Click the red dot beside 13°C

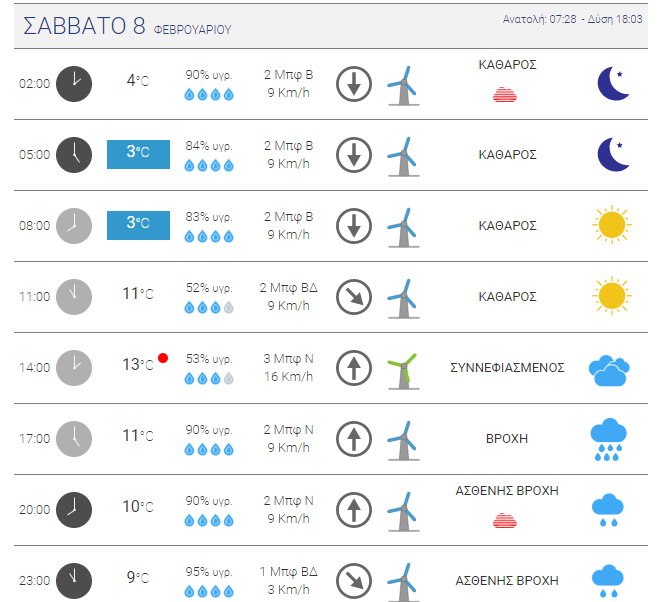[x=163, y=358]
